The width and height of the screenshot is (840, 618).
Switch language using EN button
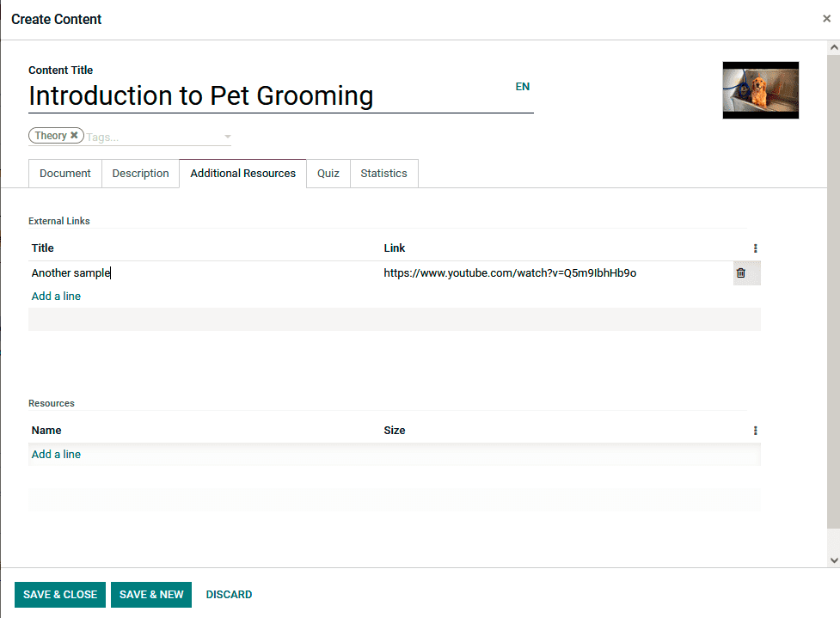[523, 87]
